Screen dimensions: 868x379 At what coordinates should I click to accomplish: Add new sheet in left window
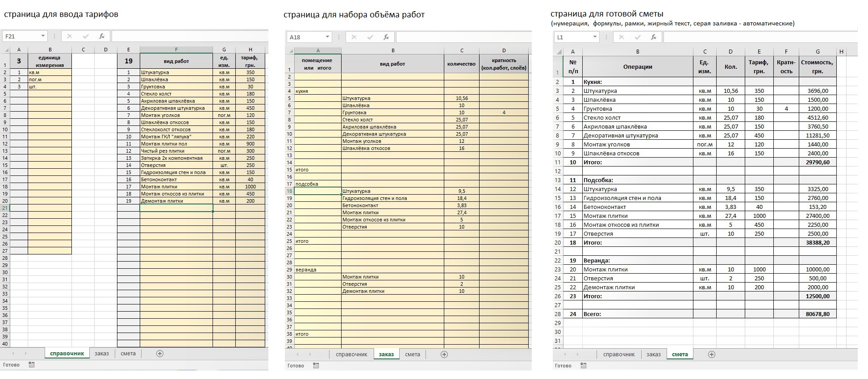point(160,354)
